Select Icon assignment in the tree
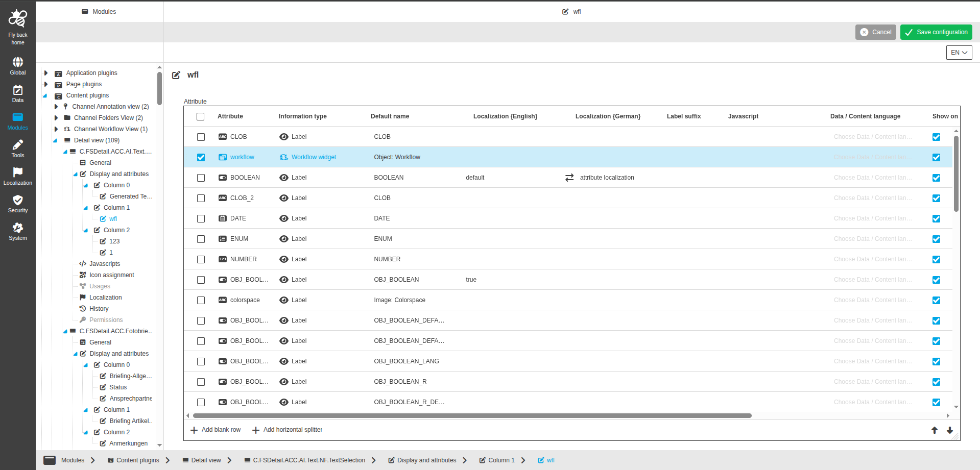980x470 pixels. [x=111, y=275]
